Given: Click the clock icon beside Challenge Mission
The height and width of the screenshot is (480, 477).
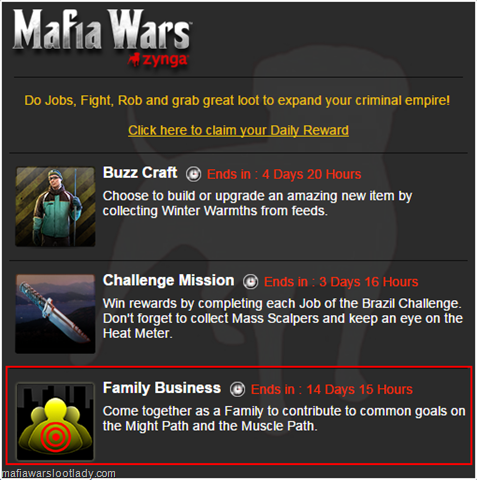Looking at the screenshot, I should point(250,282).
